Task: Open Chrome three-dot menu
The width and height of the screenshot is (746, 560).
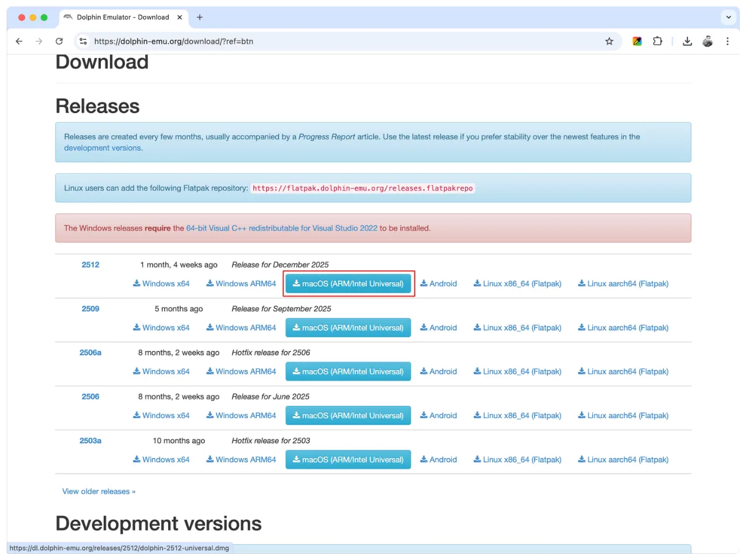Action: point(728,41)
